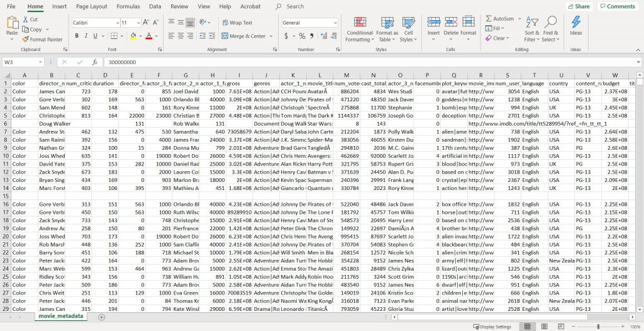Switch to the Formulas tab
644x331 pixels.
128,6
